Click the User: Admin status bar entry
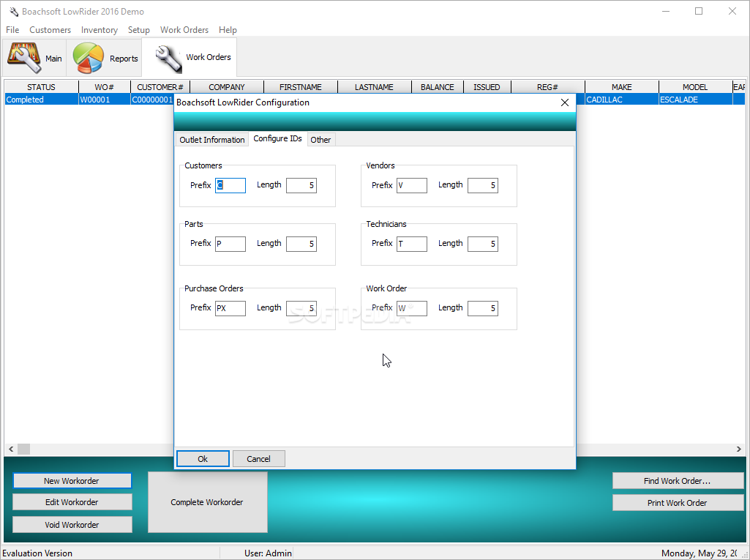Image resolution: width=750 pixels, height=560 pixels. (x=268, y=553)
